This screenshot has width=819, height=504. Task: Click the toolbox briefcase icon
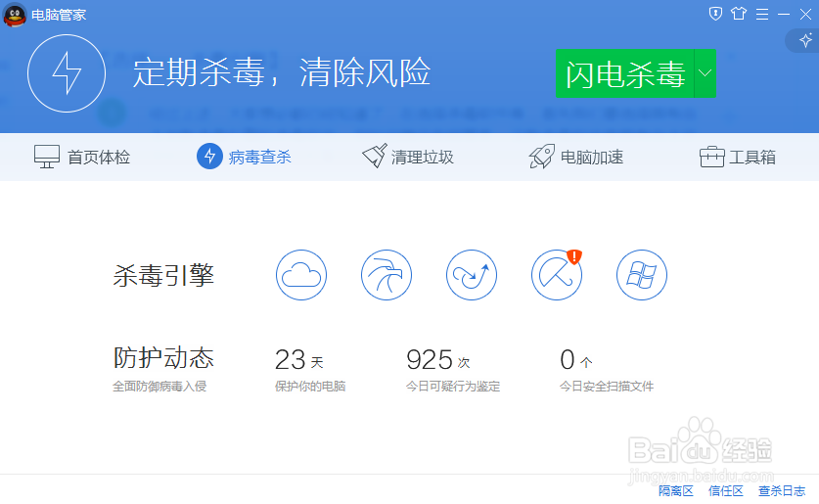click(x=712, y=157)
